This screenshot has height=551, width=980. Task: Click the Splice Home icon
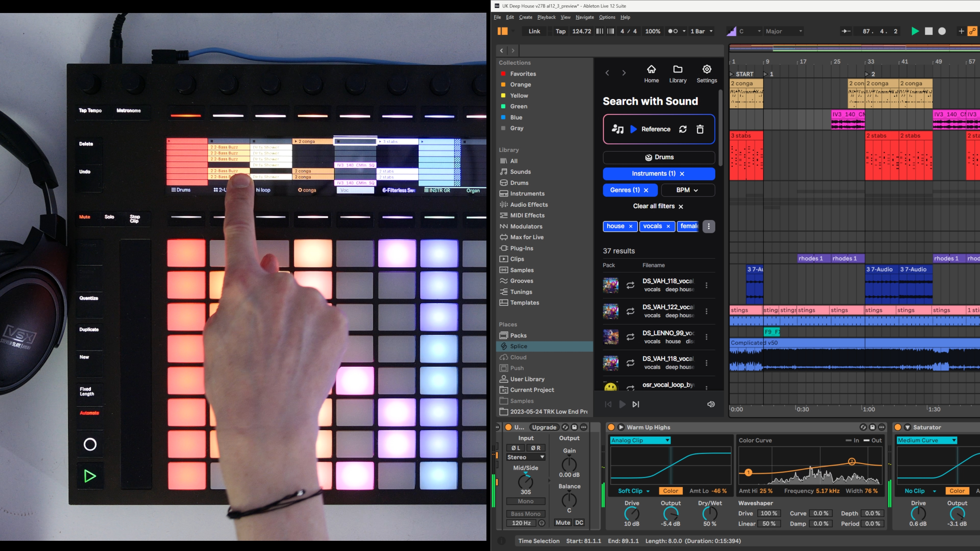coord(651,70)
